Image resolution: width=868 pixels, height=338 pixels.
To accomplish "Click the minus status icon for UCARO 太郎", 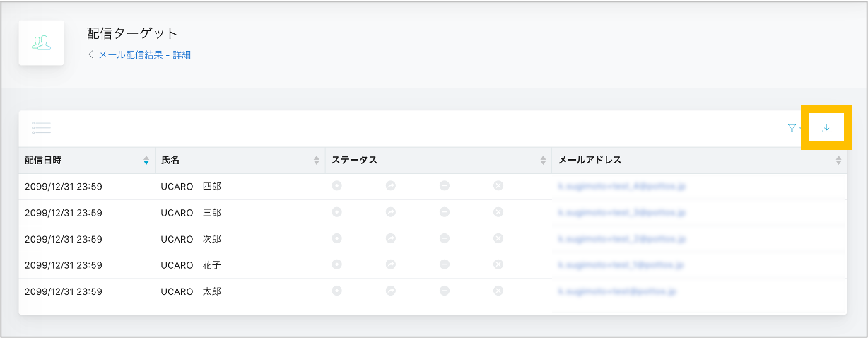I will (x=445, y=291).
